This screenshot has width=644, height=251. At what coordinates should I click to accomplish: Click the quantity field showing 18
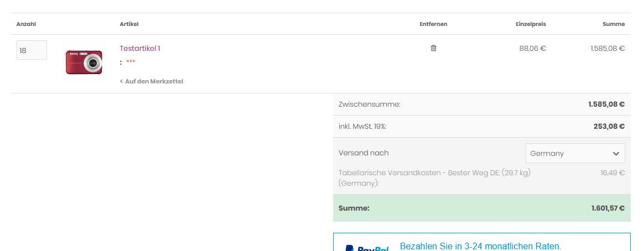pyautogui.click(x=32, y=50)
